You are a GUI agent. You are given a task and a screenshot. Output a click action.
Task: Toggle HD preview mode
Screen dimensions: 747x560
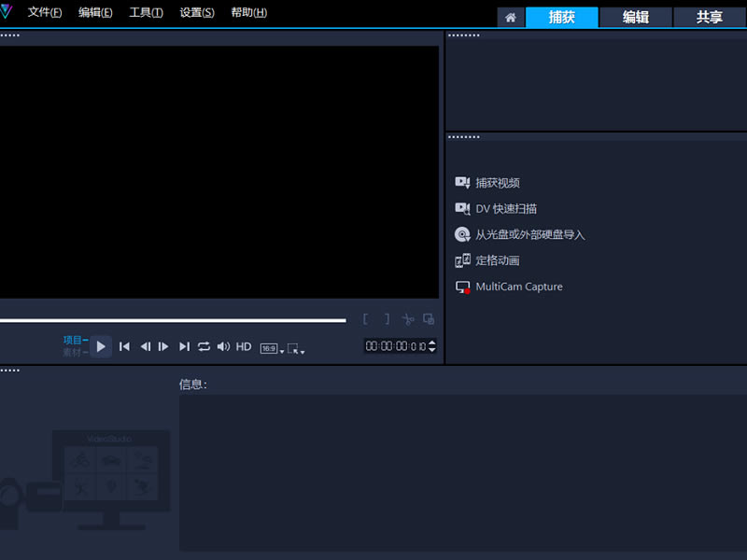pyautogui.click(x=244, y=346)
